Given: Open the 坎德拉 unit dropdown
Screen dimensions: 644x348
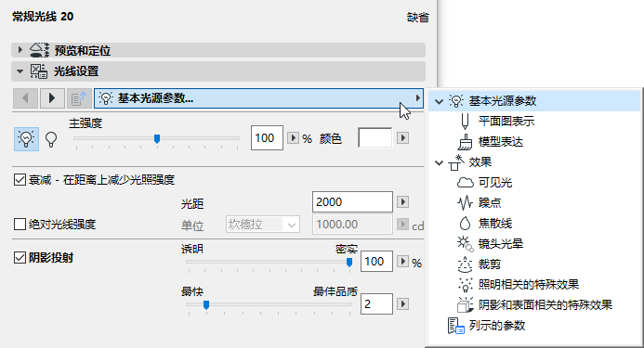Looking at the screenshot, I should (263, 225).
